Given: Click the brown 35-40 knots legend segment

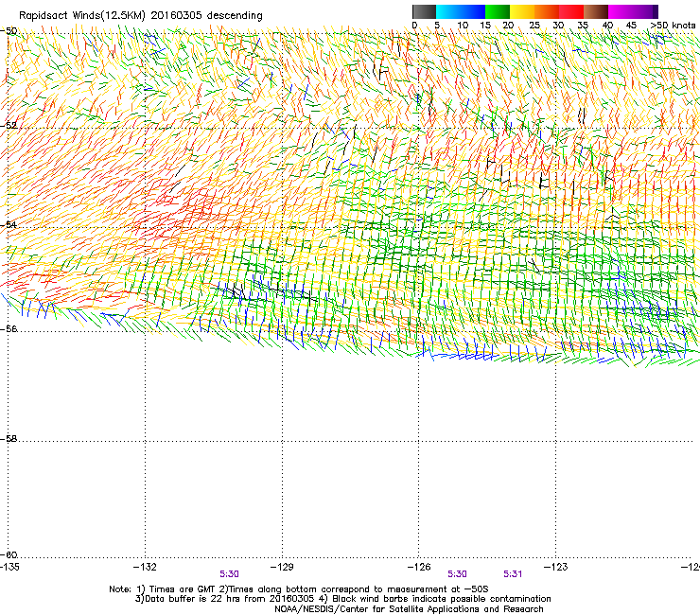Looking at the screenshot, I should pos(596,11).
